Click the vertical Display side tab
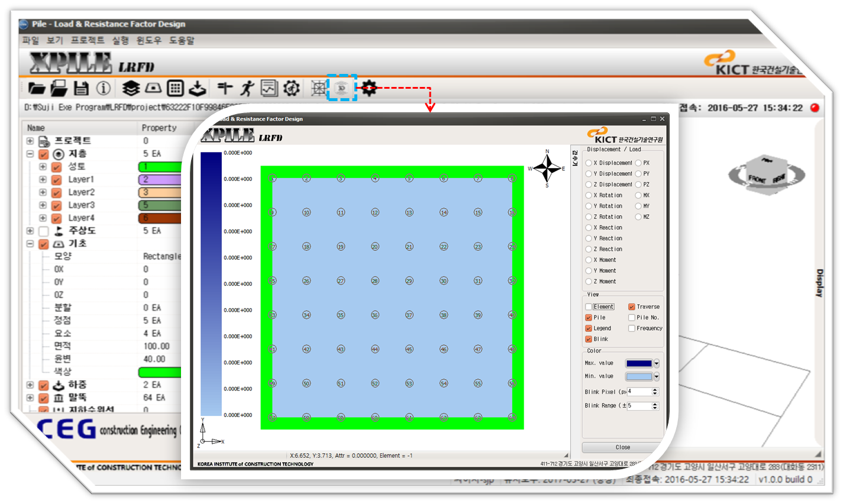 (819, 283)
